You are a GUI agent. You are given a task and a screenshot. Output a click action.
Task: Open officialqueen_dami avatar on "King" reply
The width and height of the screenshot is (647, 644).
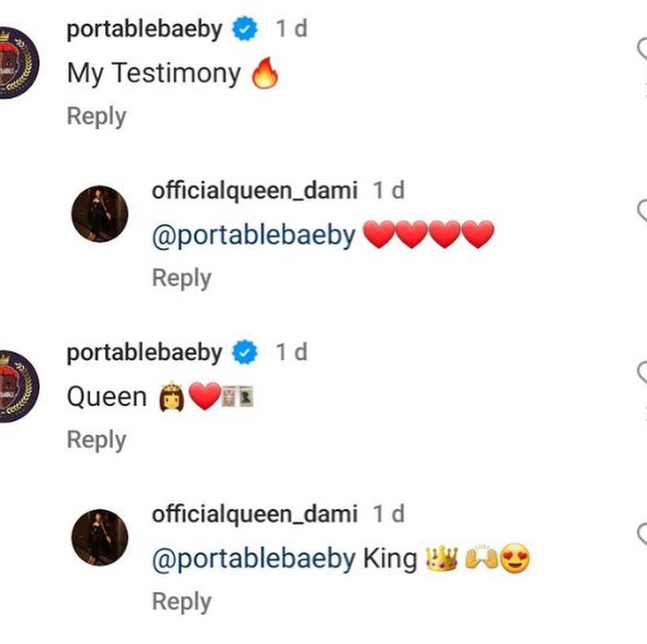(x=100, y=537)
